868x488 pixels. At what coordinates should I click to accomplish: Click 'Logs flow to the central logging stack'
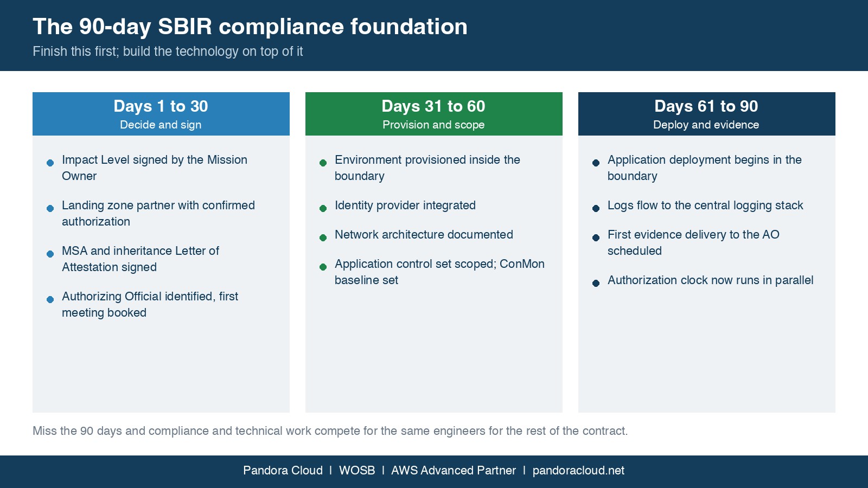pyautogui.click(x=705, y=206)
